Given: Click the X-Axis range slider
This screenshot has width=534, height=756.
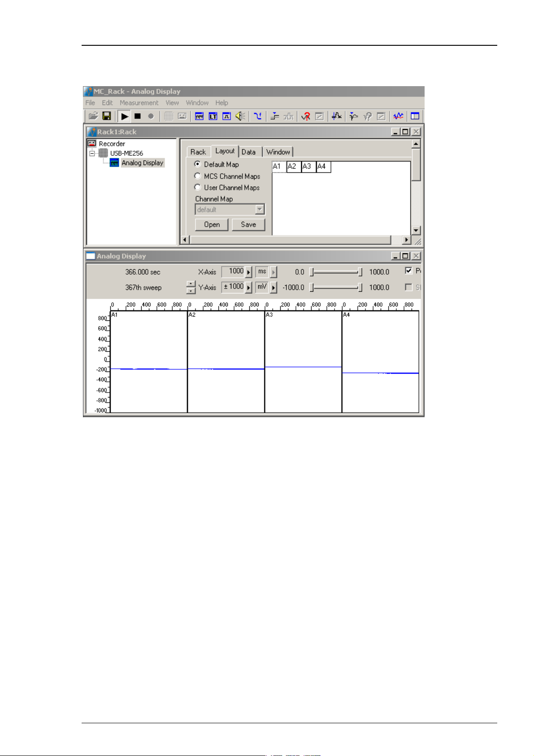Looking at the screenshot, I should (x=336, y=272).
